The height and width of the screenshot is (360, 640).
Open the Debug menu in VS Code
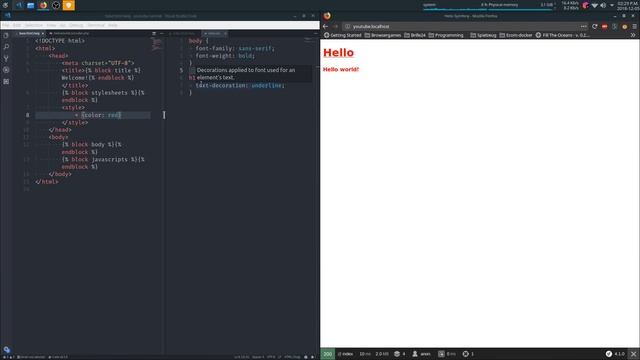(76, 25)
